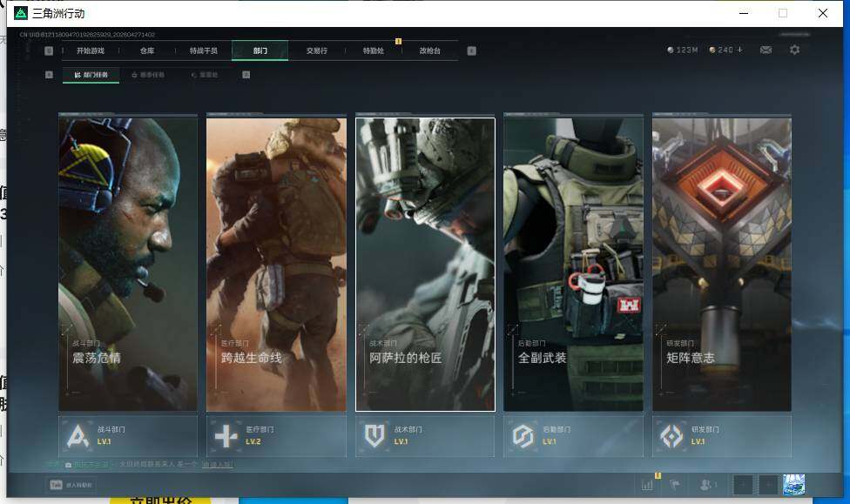The width and height of the screenshot is (850, 504).
Task: Switch to the 仓库 tab
Action: pos(147,51)
